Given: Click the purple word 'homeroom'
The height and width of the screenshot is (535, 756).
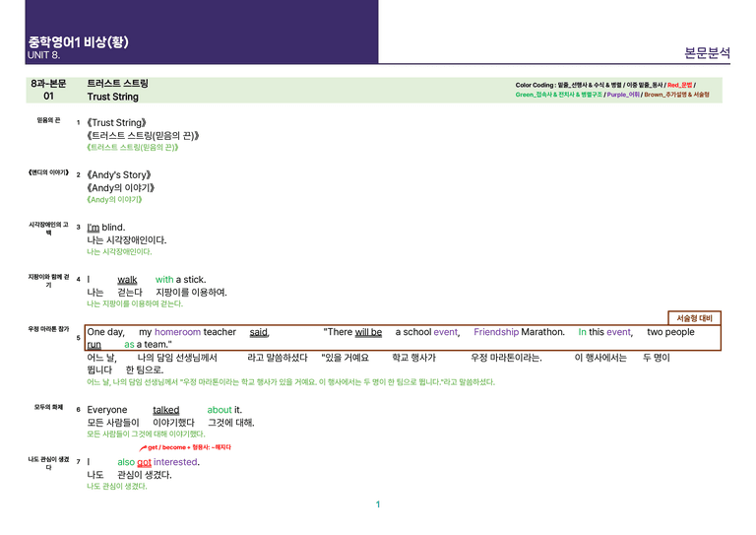Looking at the screenshot, I should pyautogui.click(x=177, y=332).
